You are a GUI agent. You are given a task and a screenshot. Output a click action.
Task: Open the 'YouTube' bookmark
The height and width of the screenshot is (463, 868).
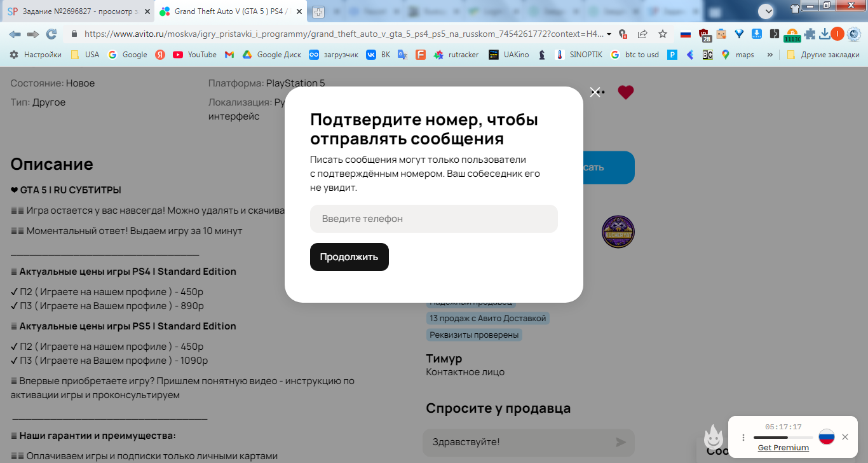pos(195,55)
